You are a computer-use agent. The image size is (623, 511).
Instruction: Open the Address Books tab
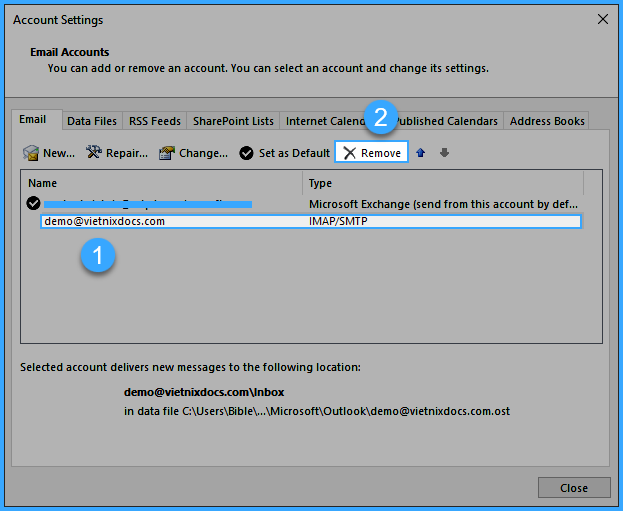pyautogui.click(x=547, y=121)
